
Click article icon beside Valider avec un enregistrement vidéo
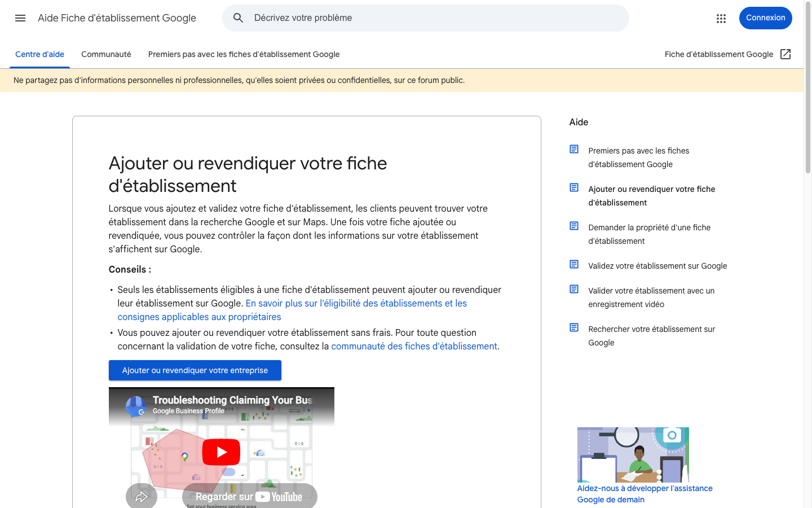pyautogui.click(x=574, y=290)
